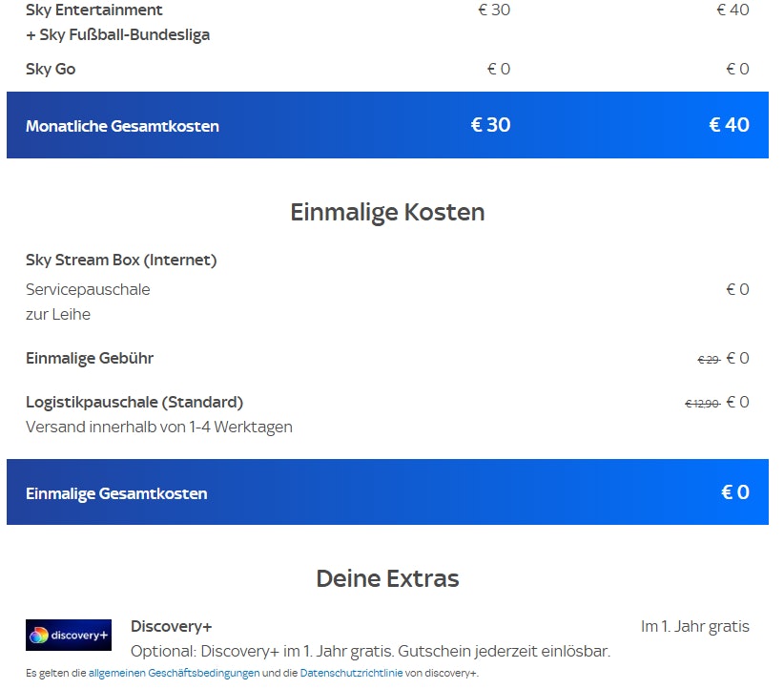Select the Einmalige Gebühr label
784x689 pixels.
pos(90,359)
